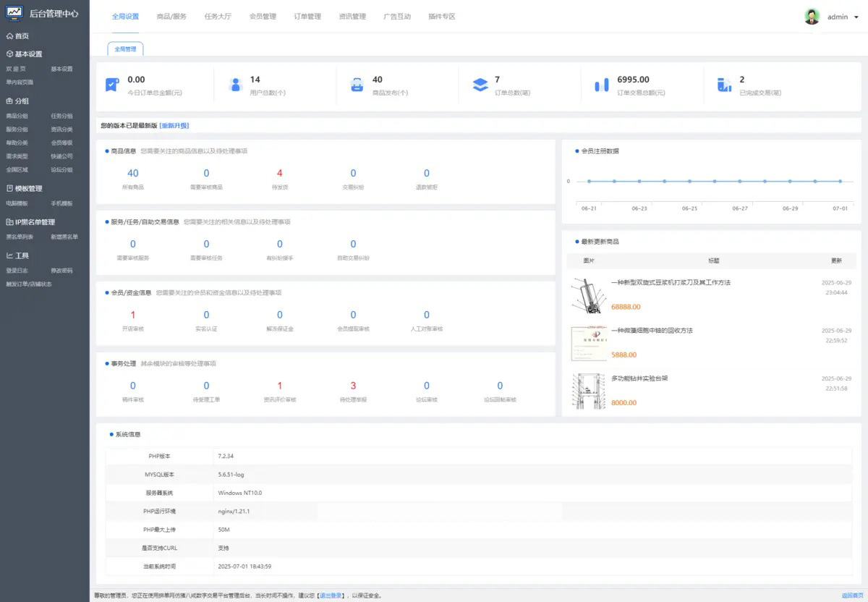The width and height of the screenshot is (868, 602).
Task: Select the 全局管理 tab
Action: coord(125,49)
